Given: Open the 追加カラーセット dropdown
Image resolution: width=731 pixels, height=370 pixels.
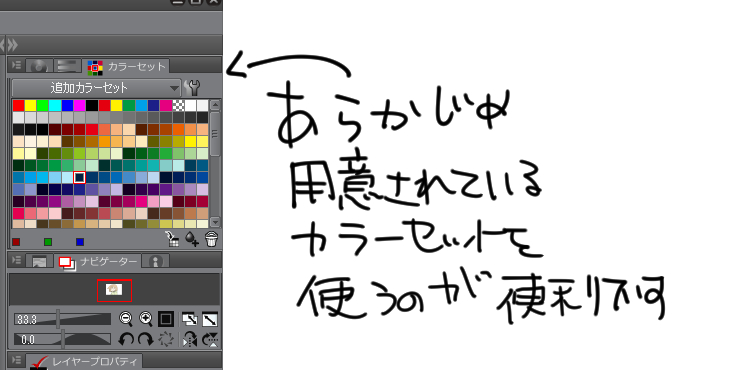Looking at the screenshot, I should [96, 88].
